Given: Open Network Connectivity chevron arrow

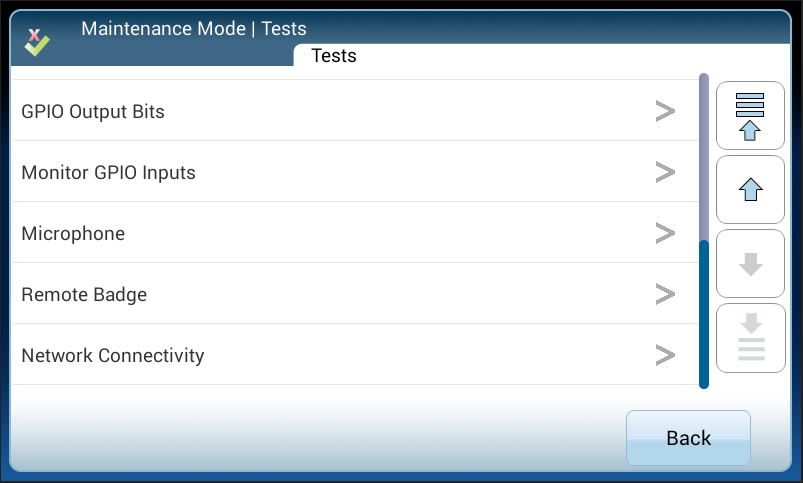Looking at the screenshot, I should coord(665,355).
